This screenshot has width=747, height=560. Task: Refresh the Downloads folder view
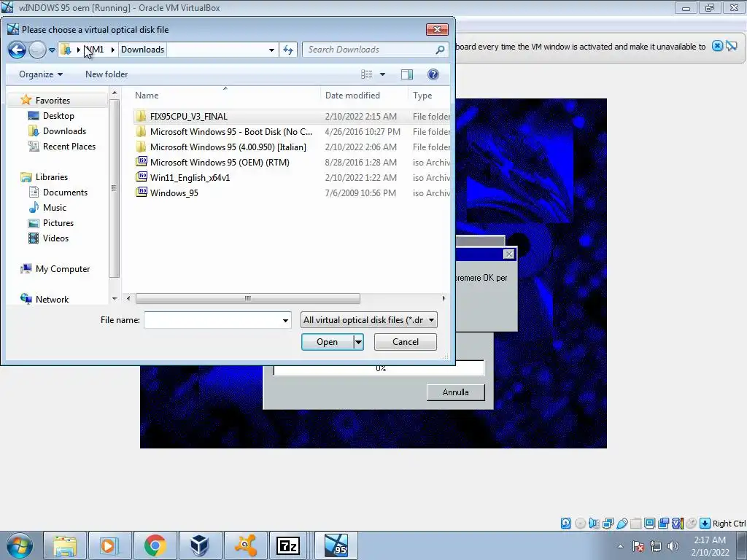(x=288, y=50)
